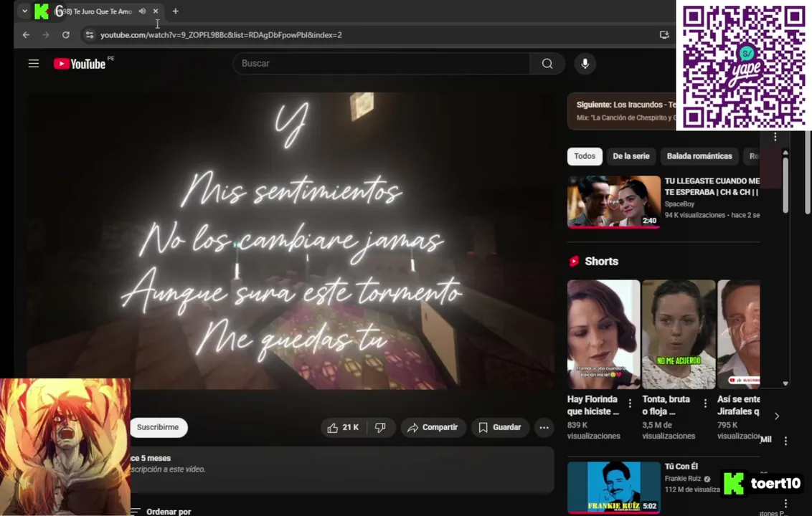
Task: Open the YouTube guide hamburger menu
Action: click(x=34, y=64)
